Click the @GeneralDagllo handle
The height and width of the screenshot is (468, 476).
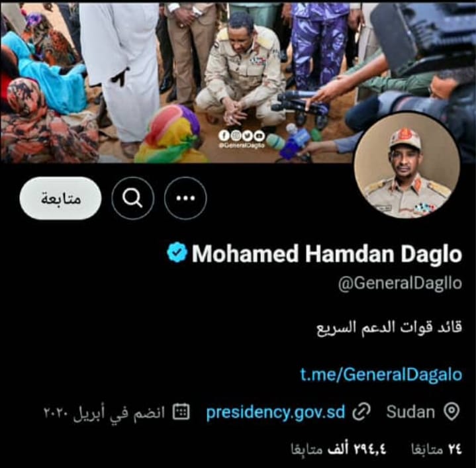click(400, 283)
